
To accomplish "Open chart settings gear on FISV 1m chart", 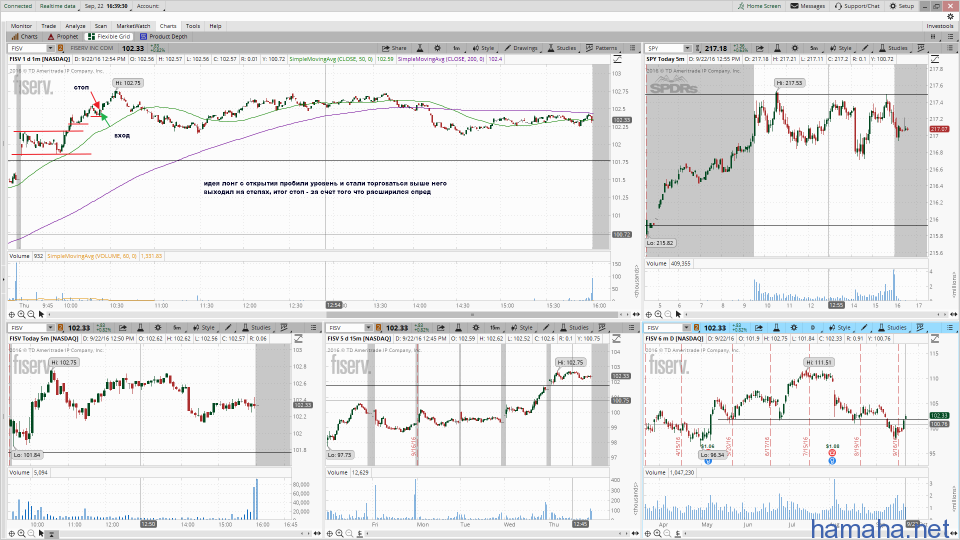I will [x=437, y=48].
